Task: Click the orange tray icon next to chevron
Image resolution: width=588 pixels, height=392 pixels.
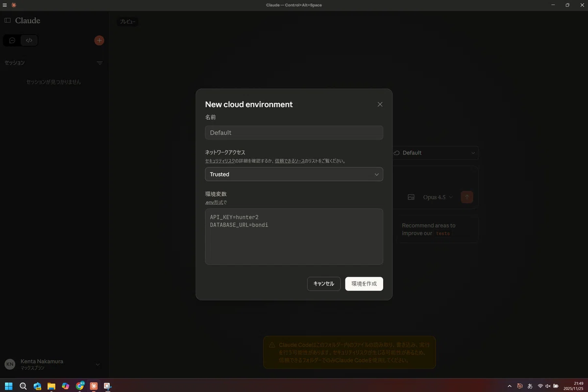Action: click(x=519, y=386)
